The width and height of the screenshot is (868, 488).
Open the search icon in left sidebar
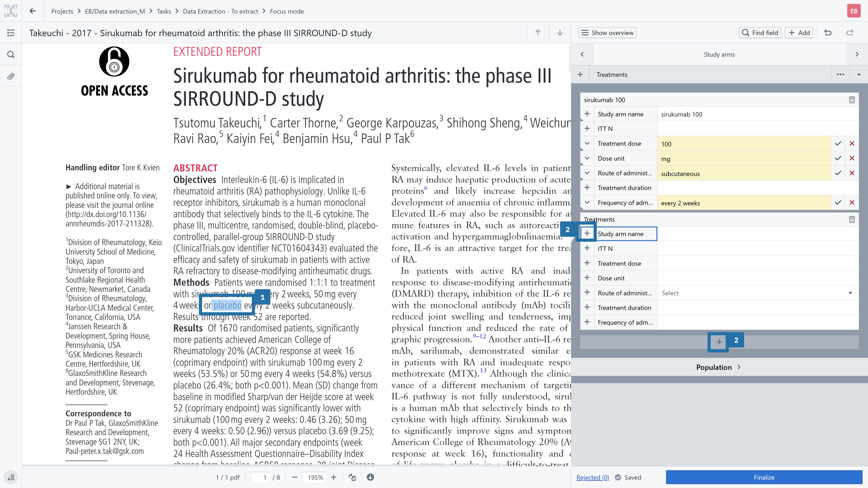tap(11, 54)
